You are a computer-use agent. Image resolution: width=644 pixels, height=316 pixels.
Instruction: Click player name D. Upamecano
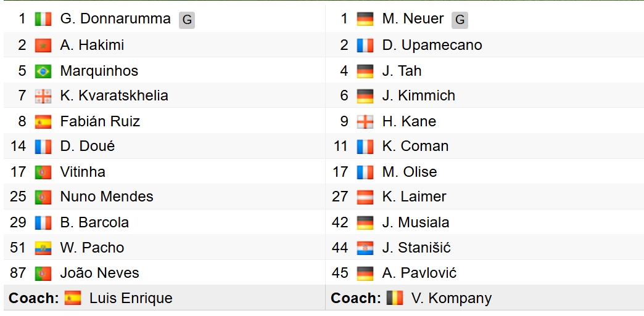click(432, 45)
